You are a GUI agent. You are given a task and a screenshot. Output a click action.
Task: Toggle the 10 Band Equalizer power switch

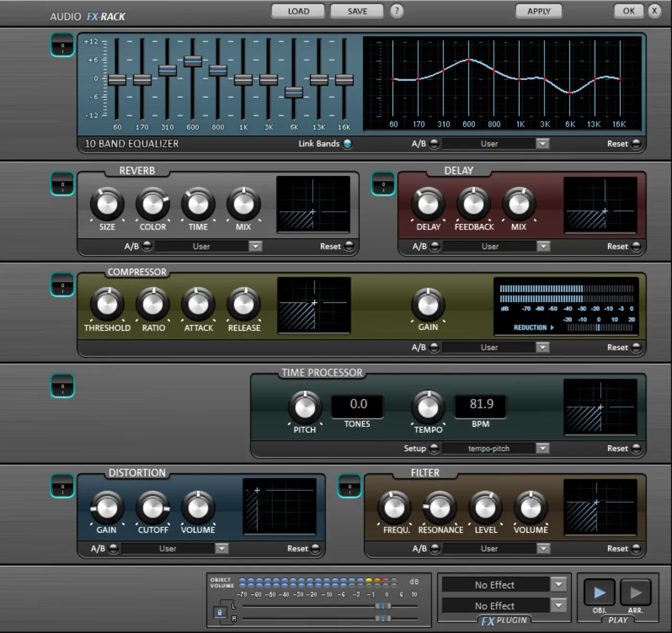[x=62, y=46]
